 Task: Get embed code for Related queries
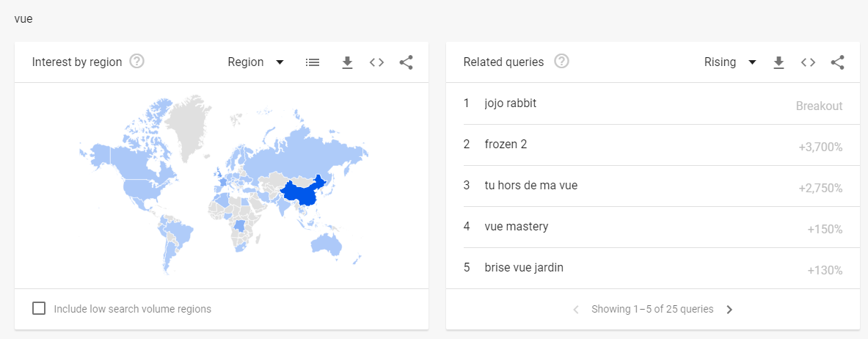pyautogui.click(x=809, y=62)
